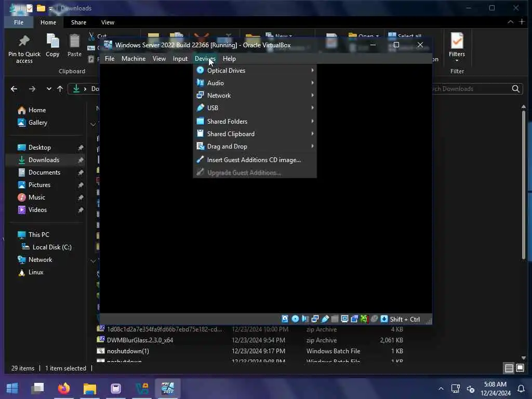
Task: Click the green CPU virtualization status icon
Action: point(364,319)
